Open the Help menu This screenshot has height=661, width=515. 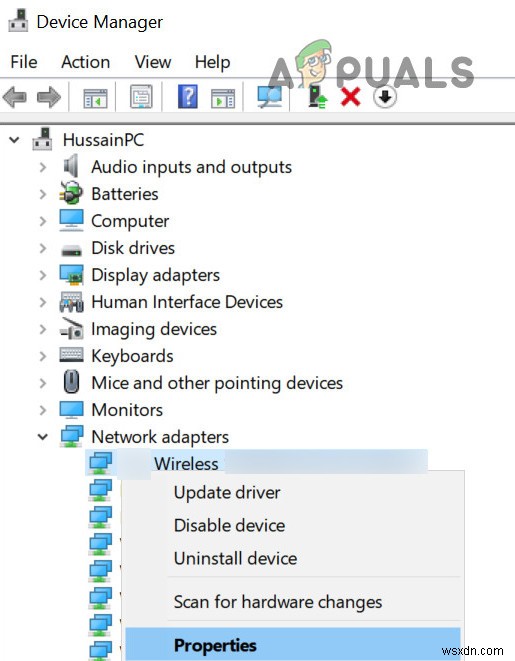click(x=212, y=62)
